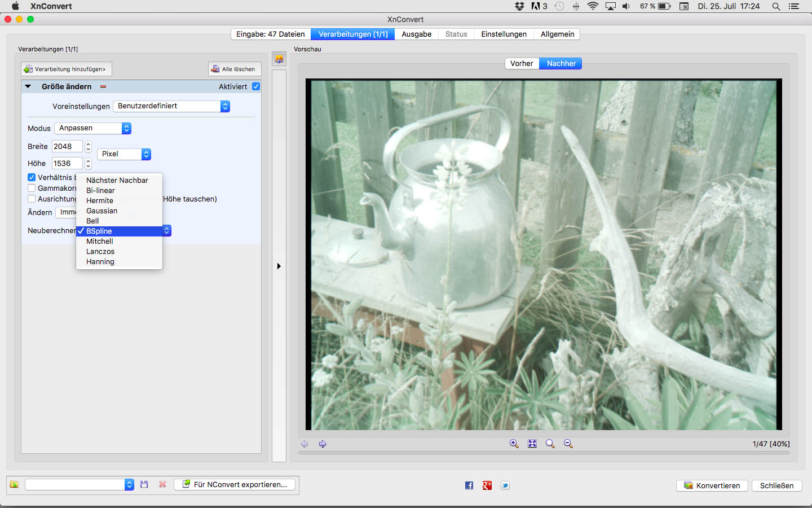Screen dimensions: 812x508
Task: Open Spotlight search in the menu bar
Action: tap(776, 6)
